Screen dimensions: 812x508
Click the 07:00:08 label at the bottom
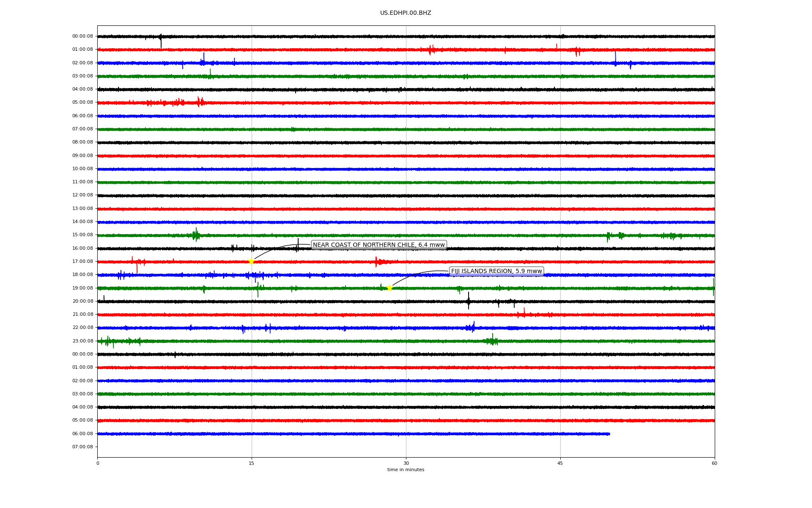pos(82,447)
